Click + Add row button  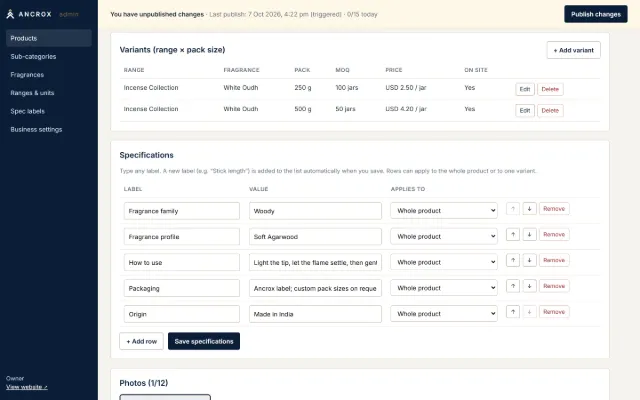[x=141, y=341]
